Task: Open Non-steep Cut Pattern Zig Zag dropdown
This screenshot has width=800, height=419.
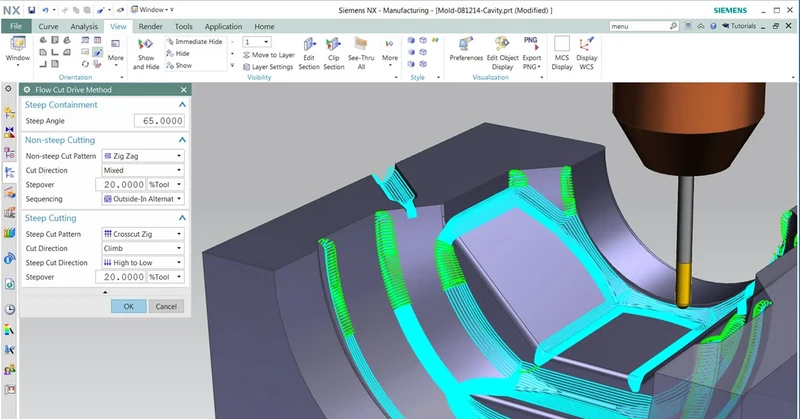Action: [x=143, y=156]
